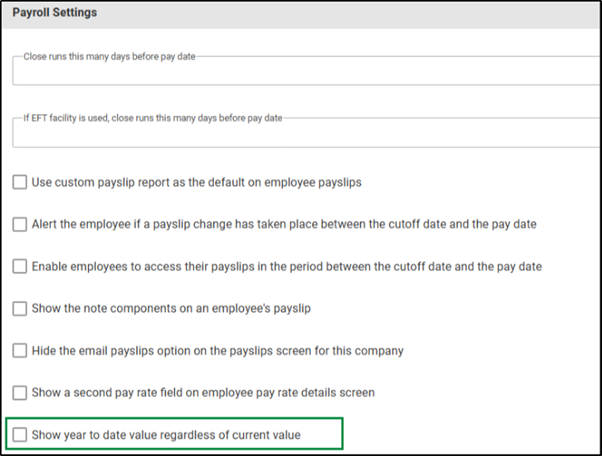Click 'Show the note components on an employee's payslip' text
The height and width of the screenshot is (456, 602).
click(171, 308)
